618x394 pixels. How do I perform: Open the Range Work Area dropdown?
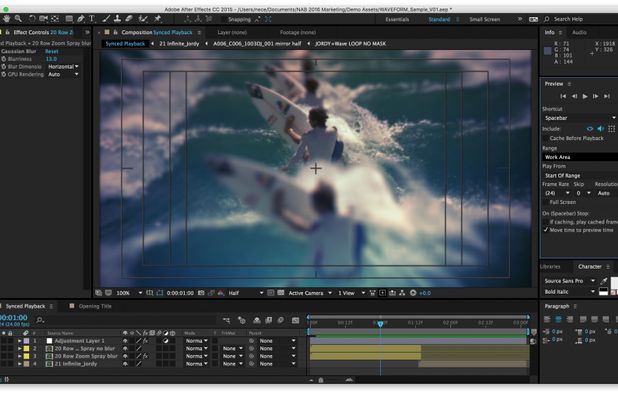580,157
